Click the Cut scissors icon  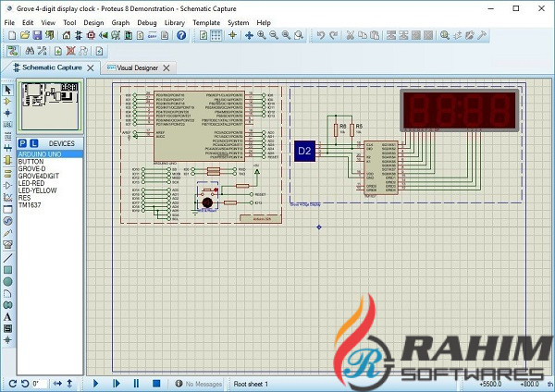coord(351,35)
